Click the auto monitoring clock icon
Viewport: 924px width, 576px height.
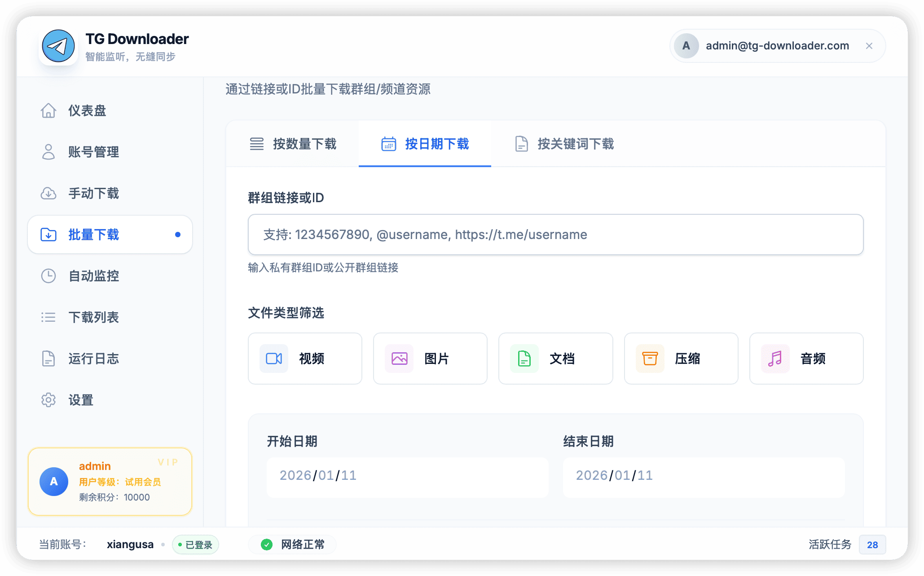[x=48, y=276]
